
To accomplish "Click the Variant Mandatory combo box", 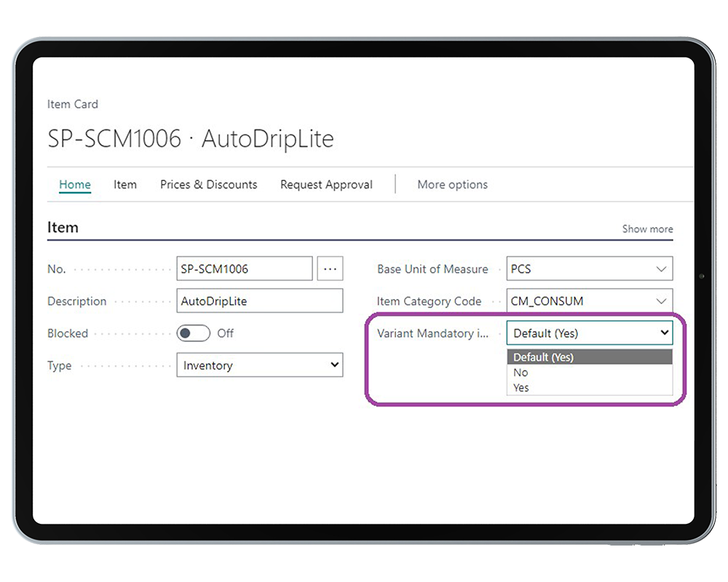I will [x=589, y=333].
